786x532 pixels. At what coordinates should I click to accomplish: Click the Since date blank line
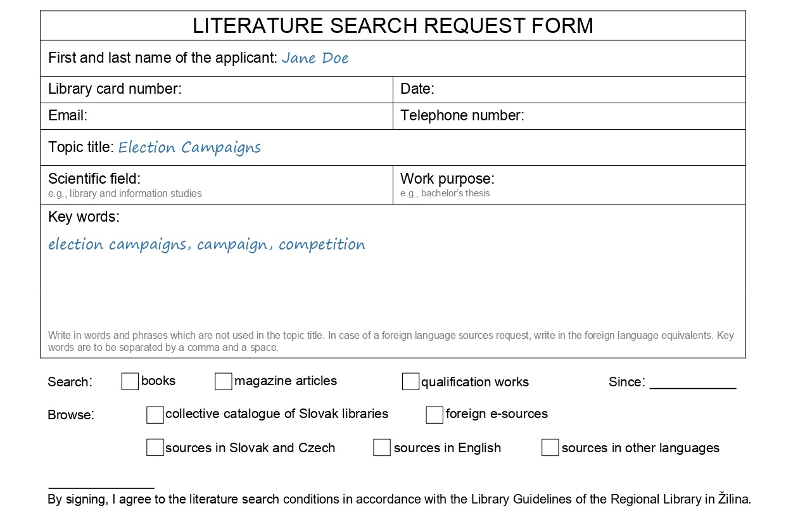(x=693, y=383)
